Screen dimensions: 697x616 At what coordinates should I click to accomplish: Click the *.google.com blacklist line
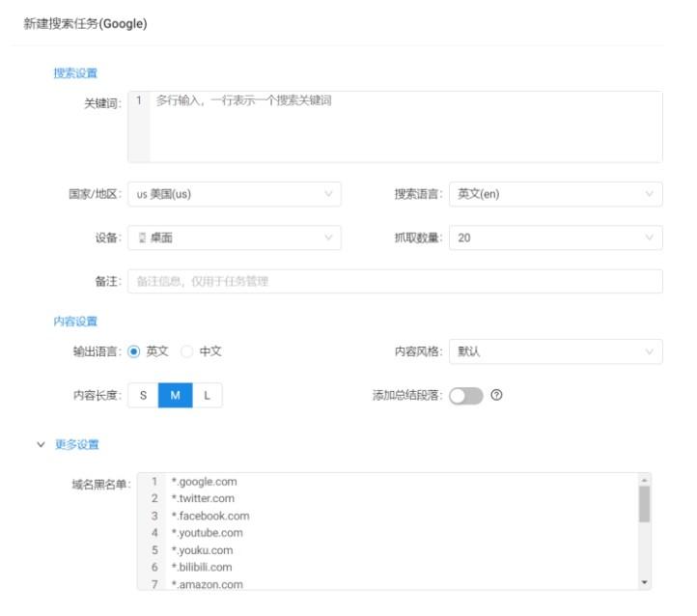point(205,482)
